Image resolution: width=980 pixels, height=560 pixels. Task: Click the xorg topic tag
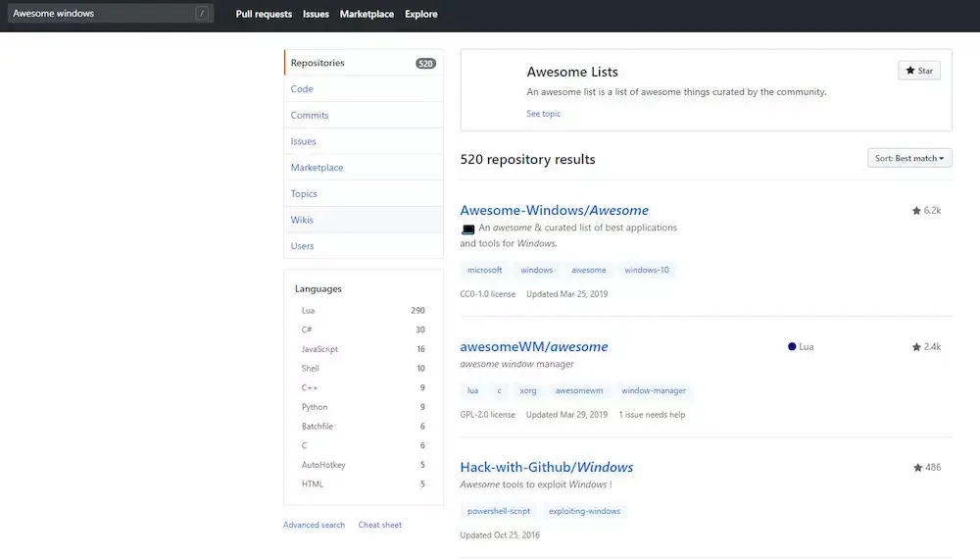click(x=528, y=391)
